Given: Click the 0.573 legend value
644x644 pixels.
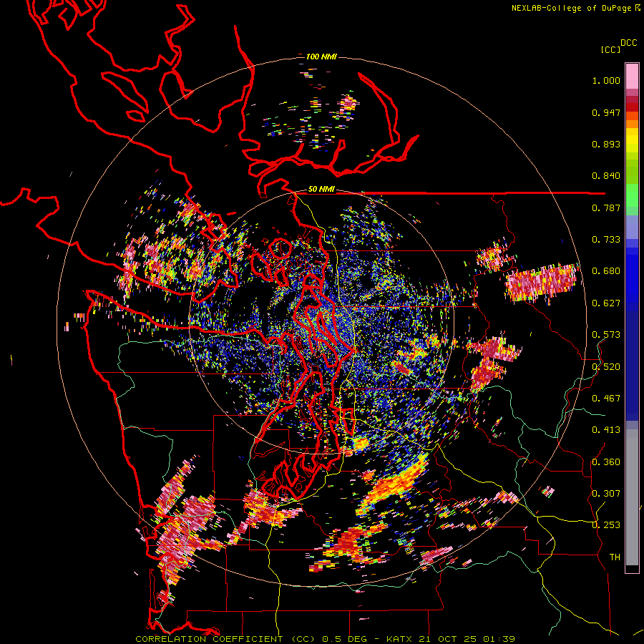Looking at the screenshot, I should click(606, 335).
